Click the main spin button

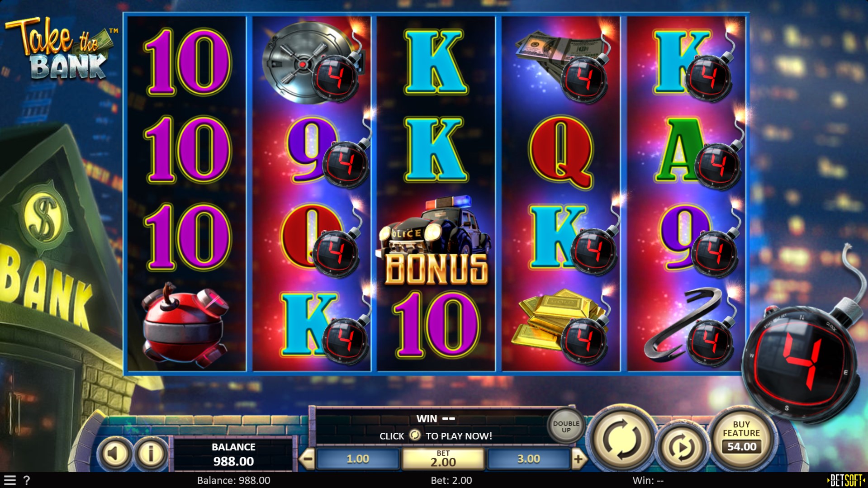pyautogui.click(x=621, y=439)
